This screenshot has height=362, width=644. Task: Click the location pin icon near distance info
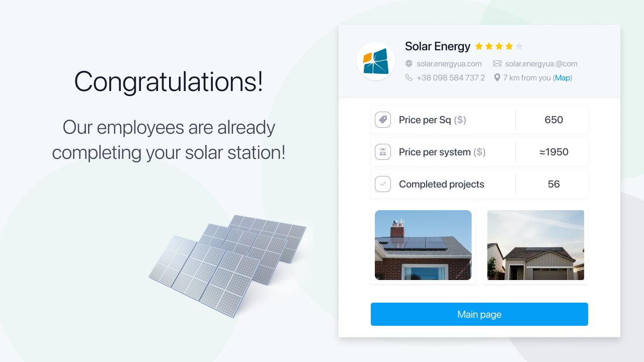point(497,77)
